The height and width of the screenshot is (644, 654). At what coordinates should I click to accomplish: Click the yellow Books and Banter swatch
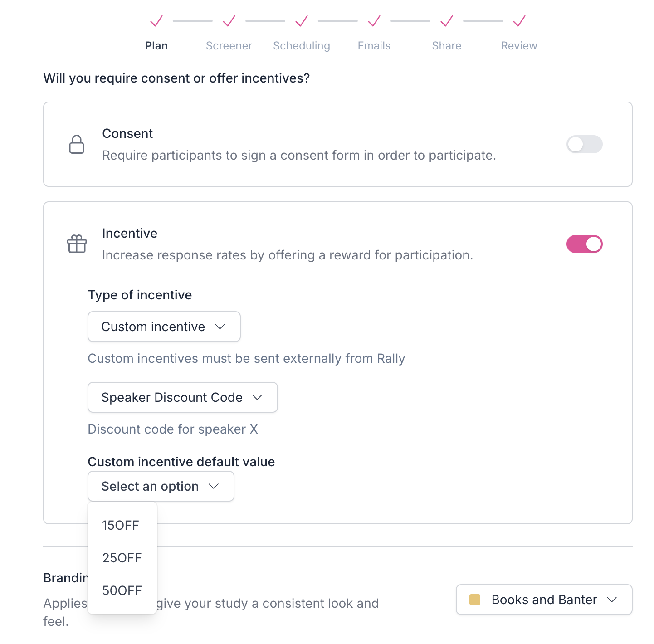click(475, 600)
